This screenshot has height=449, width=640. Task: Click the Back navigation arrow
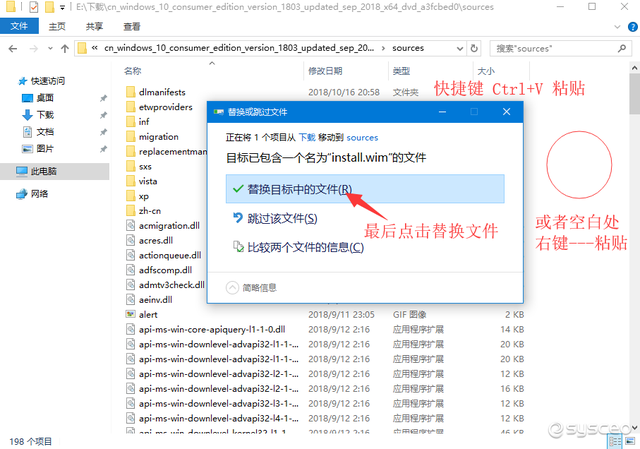click(x=13, y=49)
